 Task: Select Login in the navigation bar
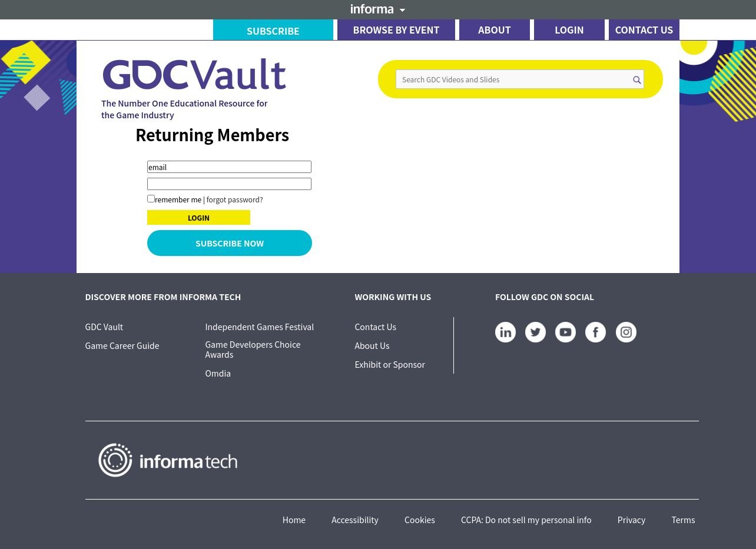(569, 30)
